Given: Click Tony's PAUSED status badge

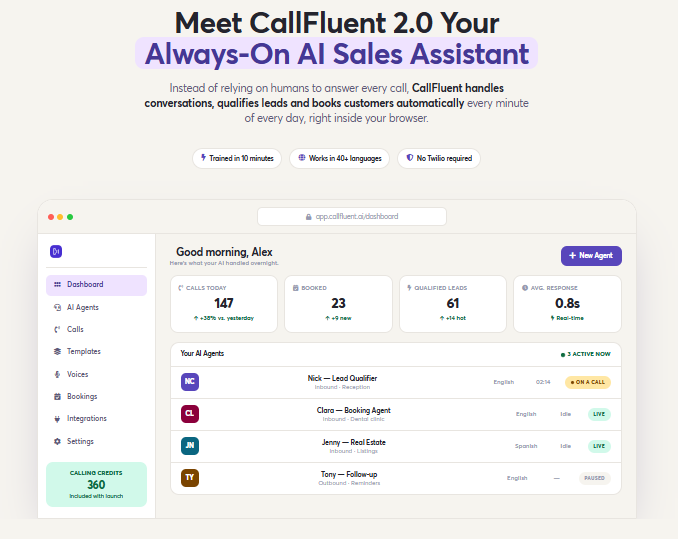Looking at the screenshot, I should pyautogui.click(x=595, y=478).
